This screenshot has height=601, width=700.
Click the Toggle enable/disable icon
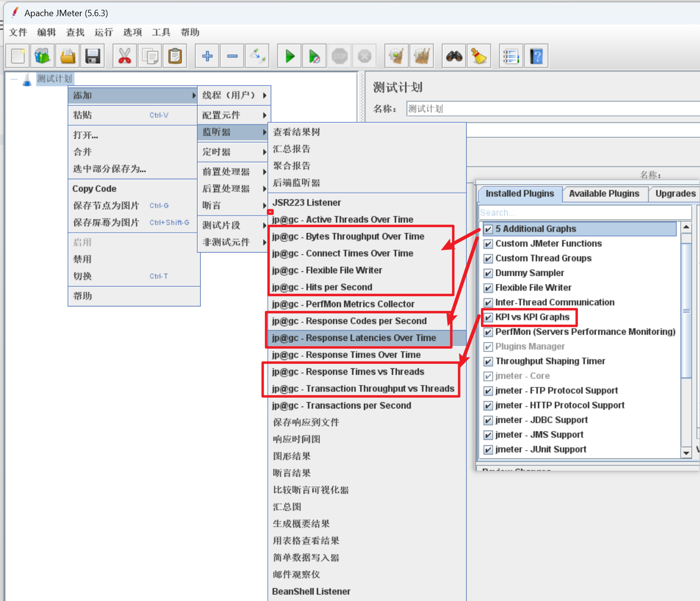pos(257,56)
